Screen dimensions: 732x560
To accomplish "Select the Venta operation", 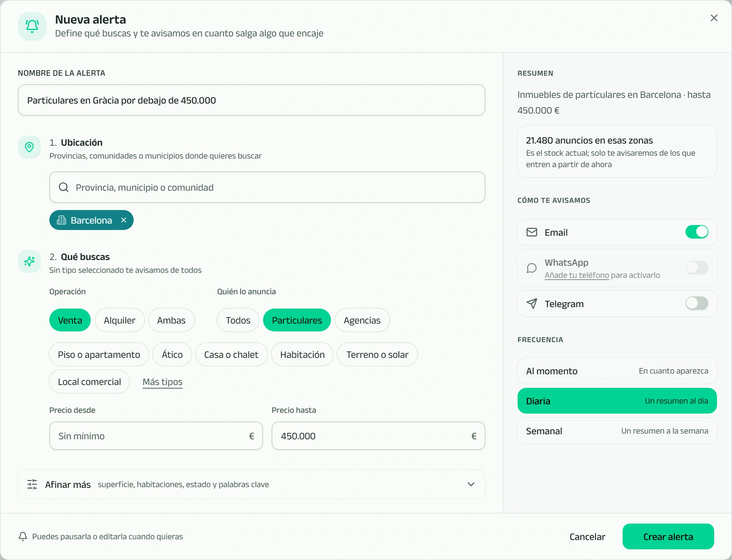I will pos(70,320).
